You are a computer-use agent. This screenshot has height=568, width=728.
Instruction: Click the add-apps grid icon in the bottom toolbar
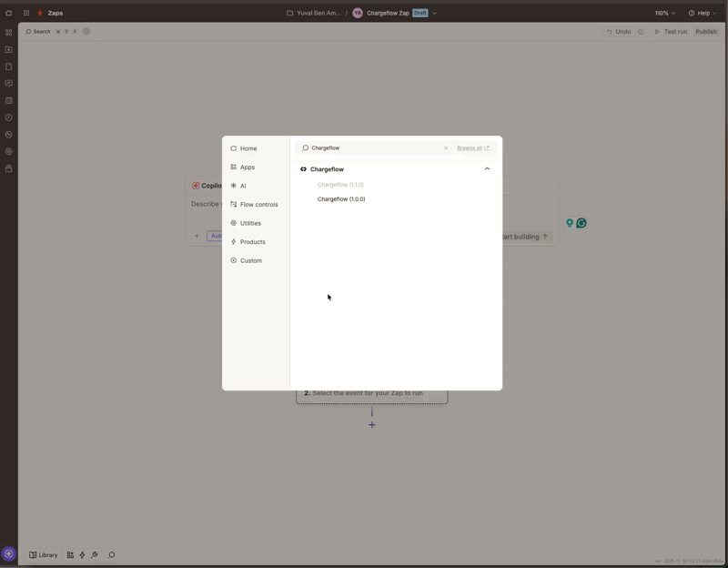click(70, 554)
